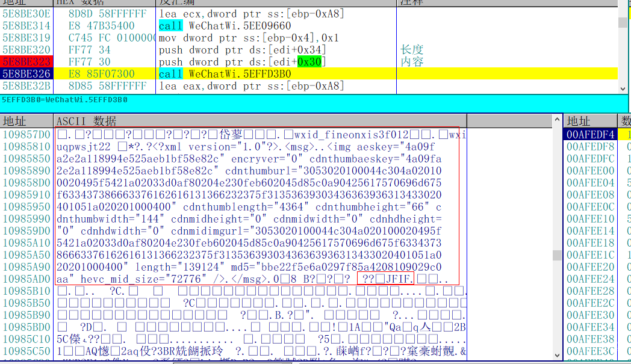Viewport: 631px width, 364px height.
Task: Click the call WeChatWi.5EE09660 instruction
Action: coord(225,26)
